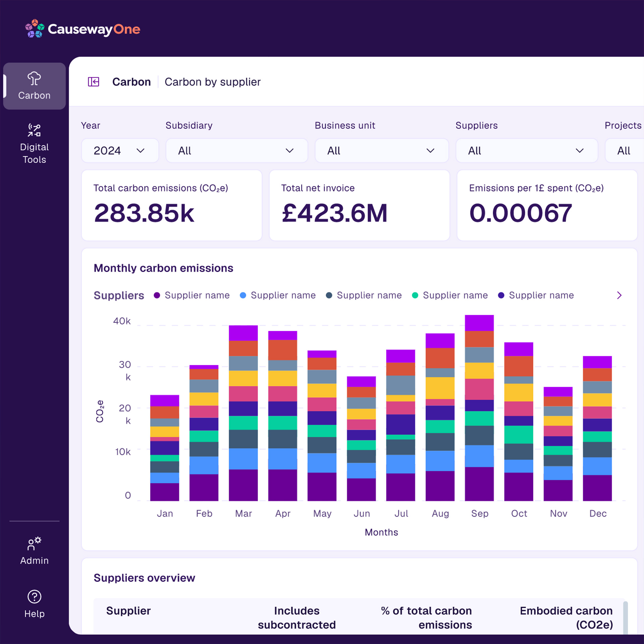Show next suppliers with legend arrow
The height and width of the screenshot is (644, 644).
point(619,295)
